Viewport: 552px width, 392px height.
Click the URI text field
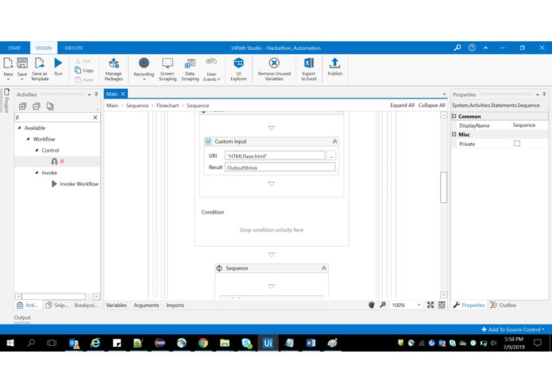pyautogui.click(x=275, y=156)
